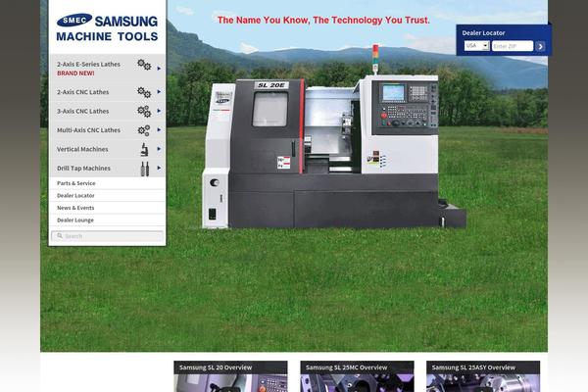Open the Dealer Lounge link
The width and height of the screenshot is (588, 392).
pyautogui.click(x=75, y=220)
